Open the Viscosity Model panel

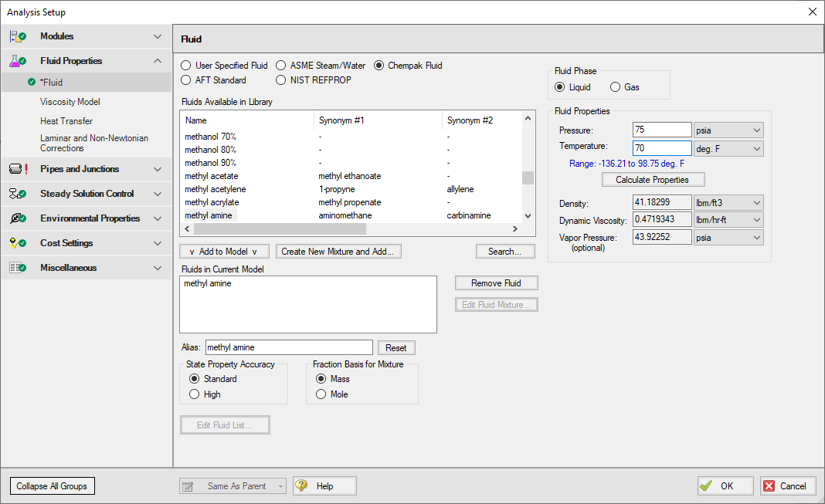(70, 102)
